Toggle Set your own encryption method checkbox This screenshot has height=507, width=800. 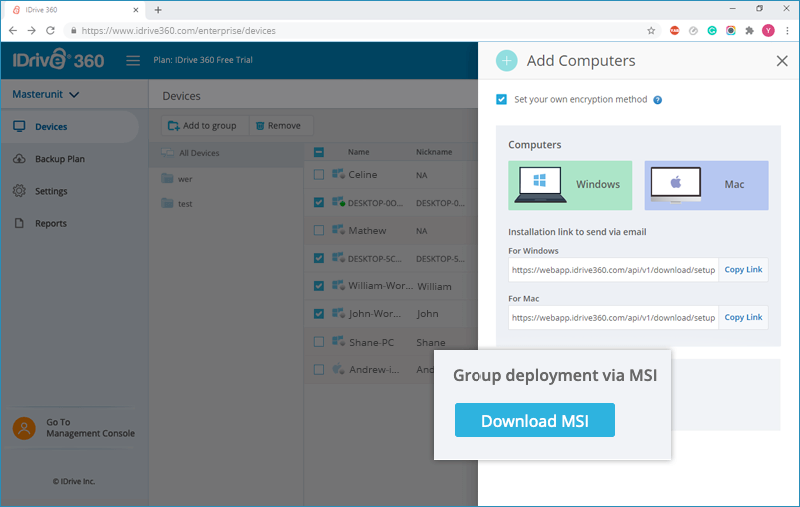pos(502,99)
